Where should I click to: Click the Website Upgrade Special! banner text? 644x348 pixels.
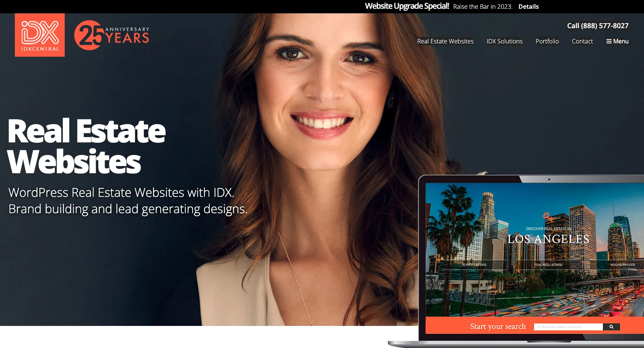[407, 6]
